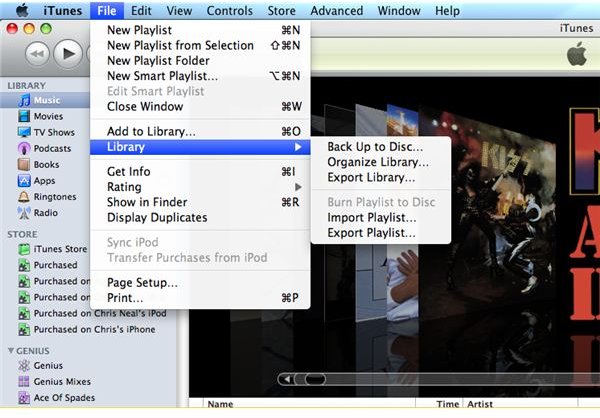Click the Genius atom icon

[x=24, y=366]
